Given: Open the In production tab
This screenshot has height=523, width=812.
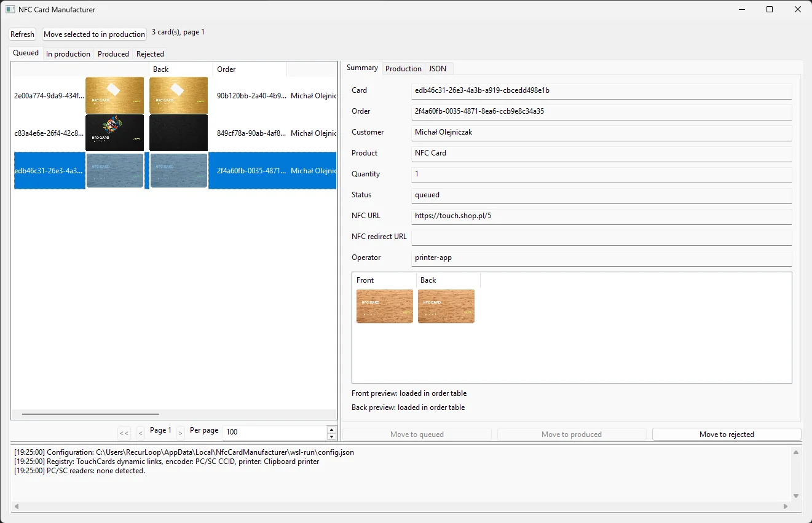Looking at the screenshot, I should (68, 54).
